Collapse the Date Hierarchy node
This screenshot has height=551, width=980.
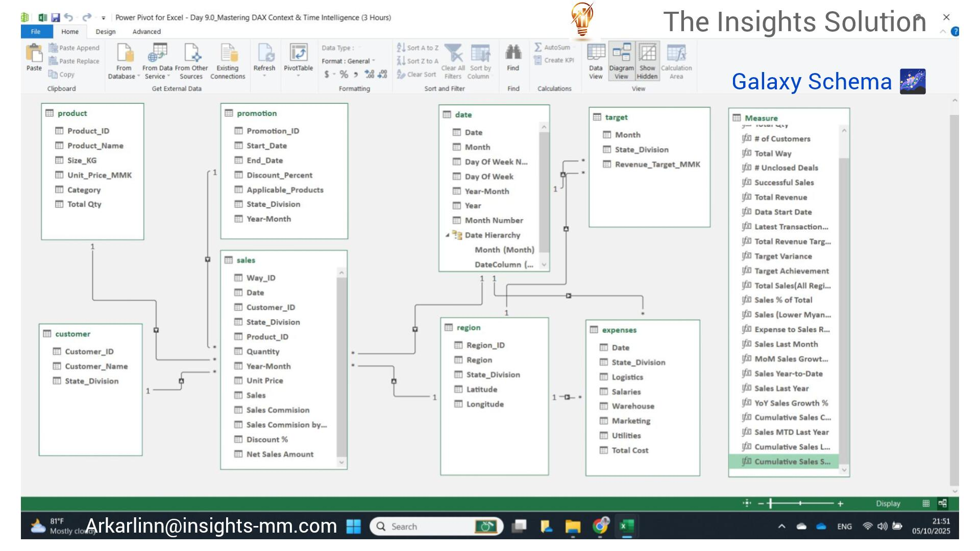447,235
